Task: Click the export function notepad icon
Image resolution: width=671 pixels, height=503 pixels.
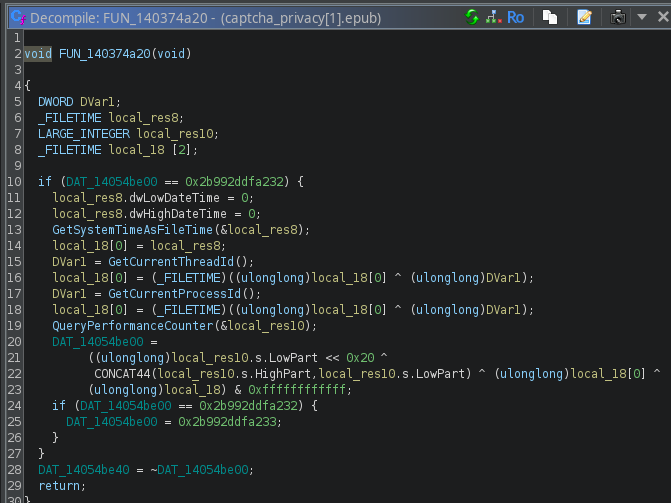Action: (584, 17)
